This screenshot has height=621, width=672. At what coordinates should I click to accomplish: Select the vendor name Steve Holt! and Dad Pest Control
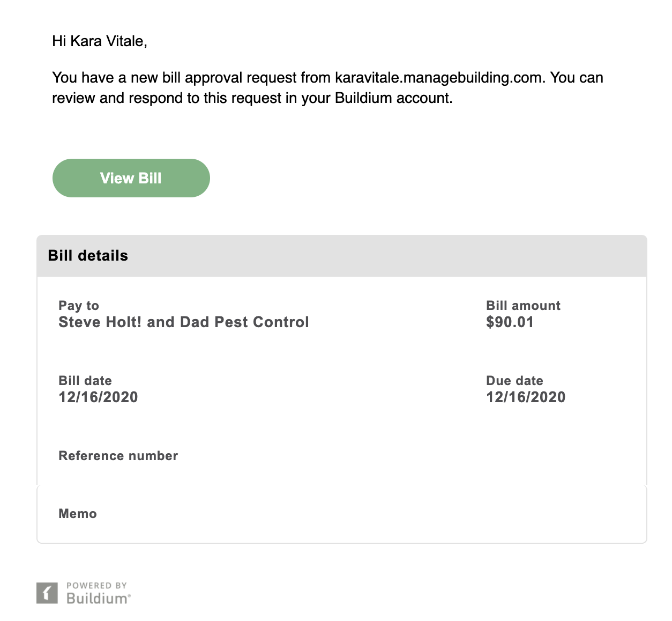click(183, 322)
